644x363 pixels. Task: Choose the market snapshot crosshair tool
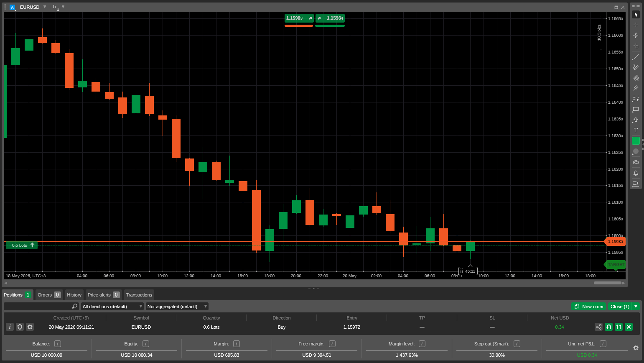636,36
